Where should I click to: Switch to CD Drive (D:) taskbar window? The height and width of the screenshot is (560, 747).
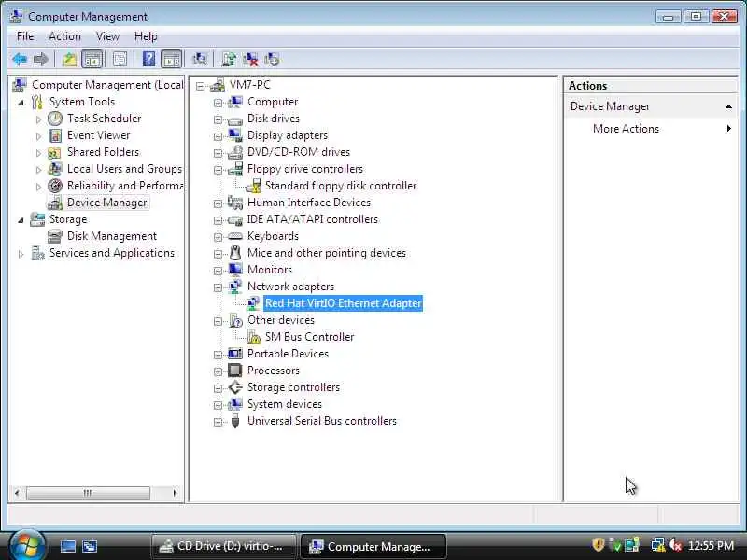point(224,546)
